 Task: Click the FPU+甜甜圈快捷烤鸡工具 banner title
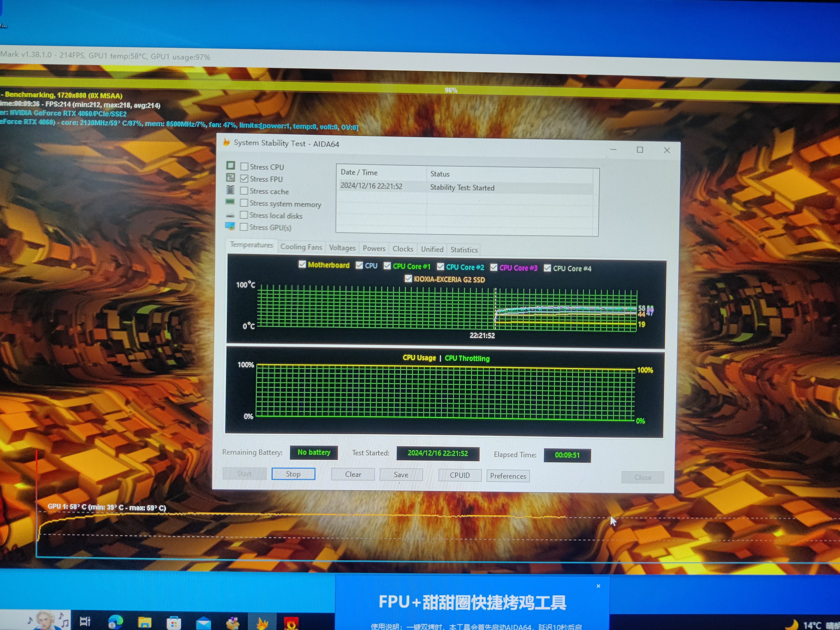tap(472, 603)
